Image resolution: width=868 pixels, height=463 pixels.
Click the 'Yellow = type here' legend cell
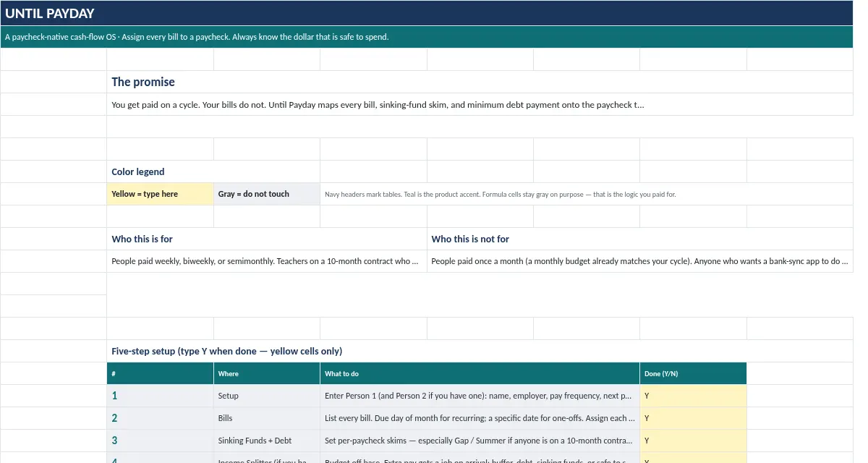[x=161, y=194]
